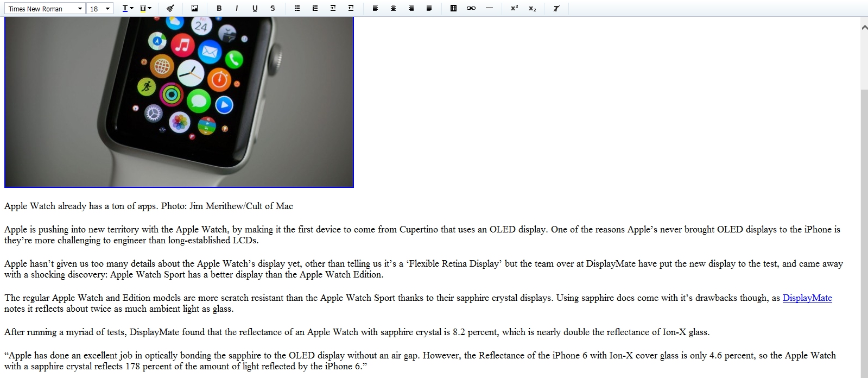This screenshot has width=868, height=378.
Task: Open the font size 18 dropdown
Action: tap(100, 9)
